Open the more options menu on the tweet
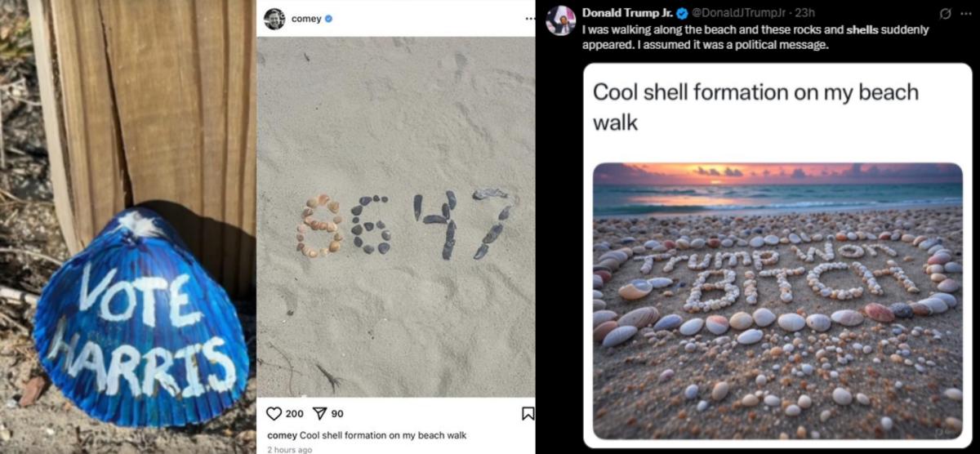This screenshot has height=454, width=980. pos(965,13)
